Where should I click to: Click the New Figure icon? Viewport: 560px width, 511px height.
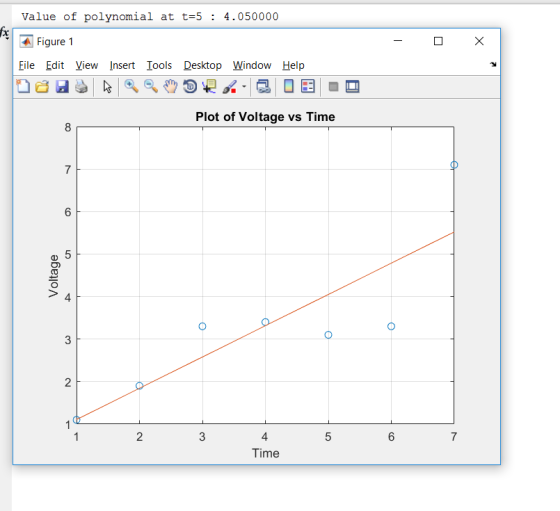(23, 86)
